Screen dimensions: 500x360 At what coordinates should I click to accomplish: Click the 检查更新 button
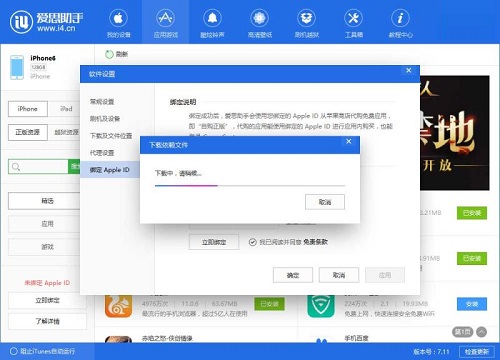point(477,352)
